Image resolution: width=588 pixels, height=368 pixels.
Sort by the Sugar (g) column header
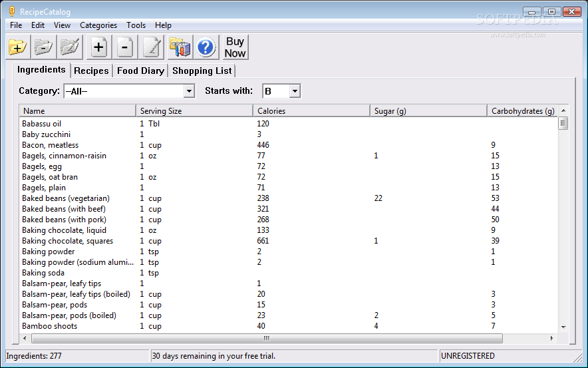click(428, 111)
